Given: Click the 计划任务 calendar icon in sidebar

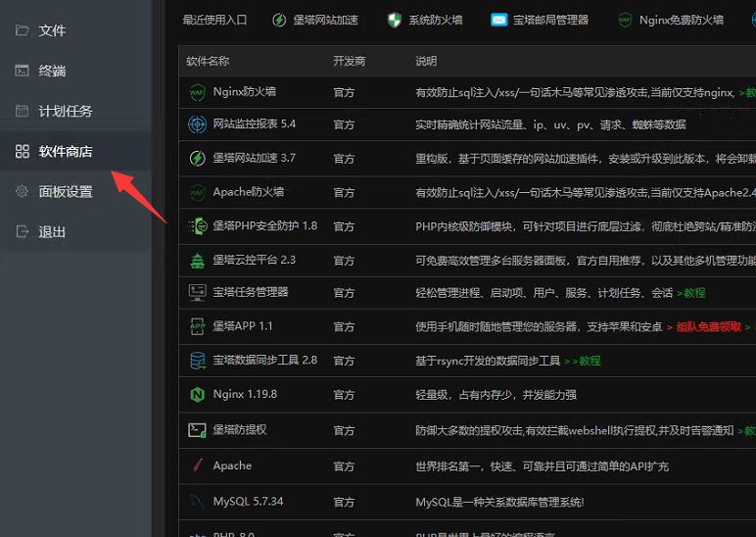Looking at the screenshot, I should [x=23, y=111].
